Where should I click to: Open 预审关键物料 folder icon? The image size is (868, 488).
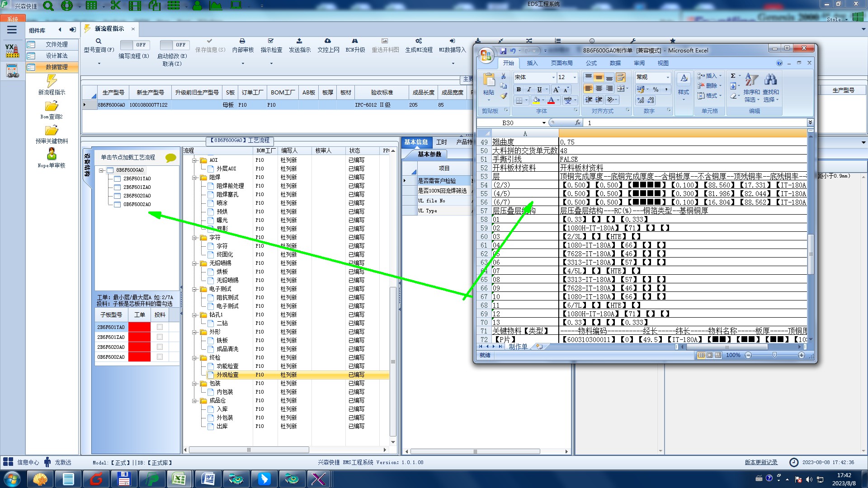pyautogui.click(x=52, y=131)
